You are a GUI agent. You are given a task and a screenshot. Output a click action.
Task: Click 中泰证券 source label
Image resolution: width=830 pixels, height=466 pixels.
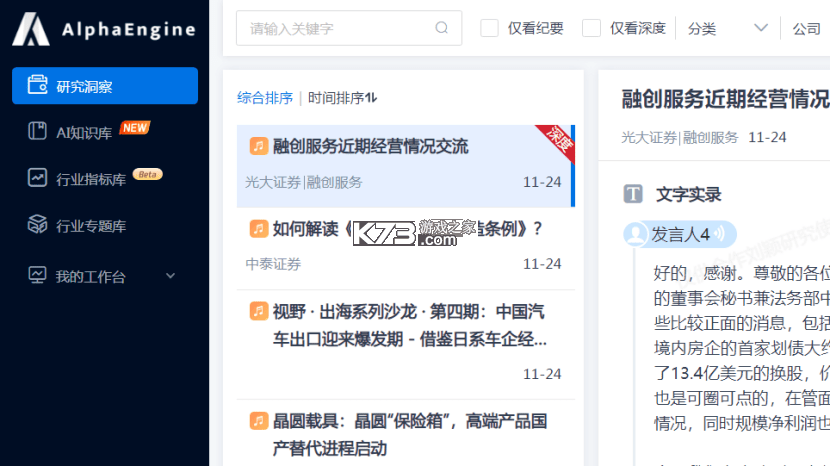pyautogui.click(x=273, y=264)
